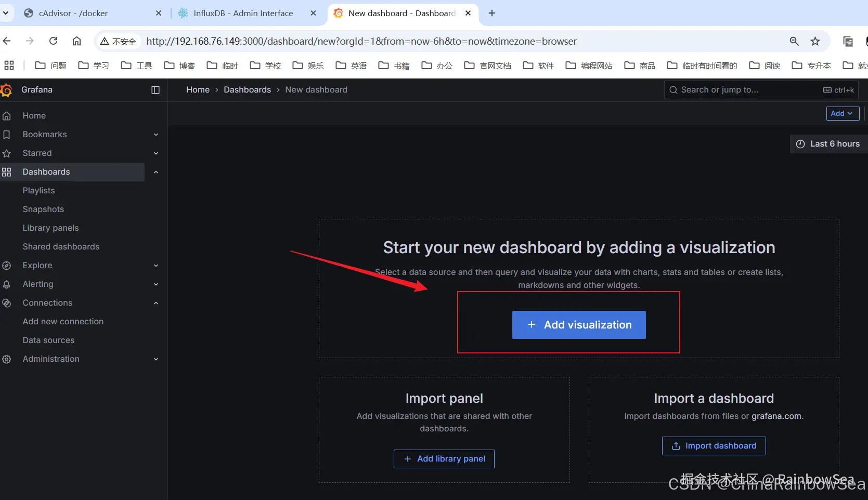Screen dimensions: 868x500
Task: Click the browser address bar URL
Action: [361, 41]
